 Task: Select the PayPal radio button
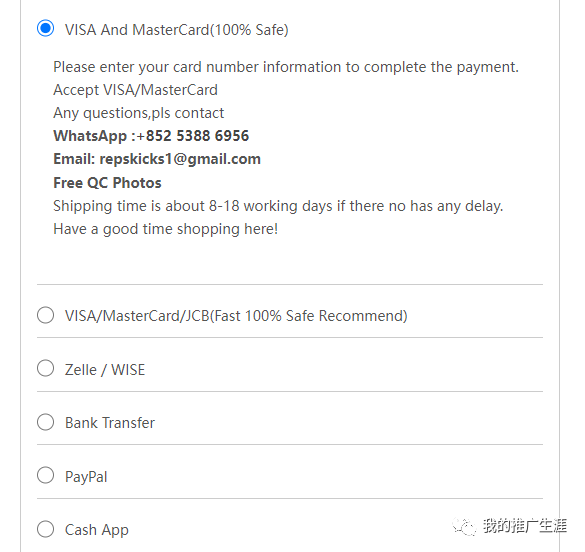pyautogui.click(x=46, y=476)
